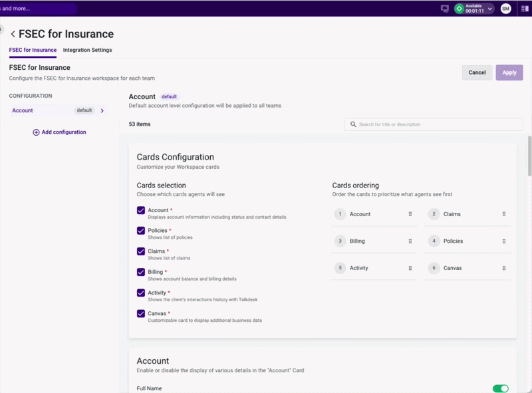Screen dimensions: 532x393
Task: Click 'Shows list of claims' description
Action: (169, 258)
